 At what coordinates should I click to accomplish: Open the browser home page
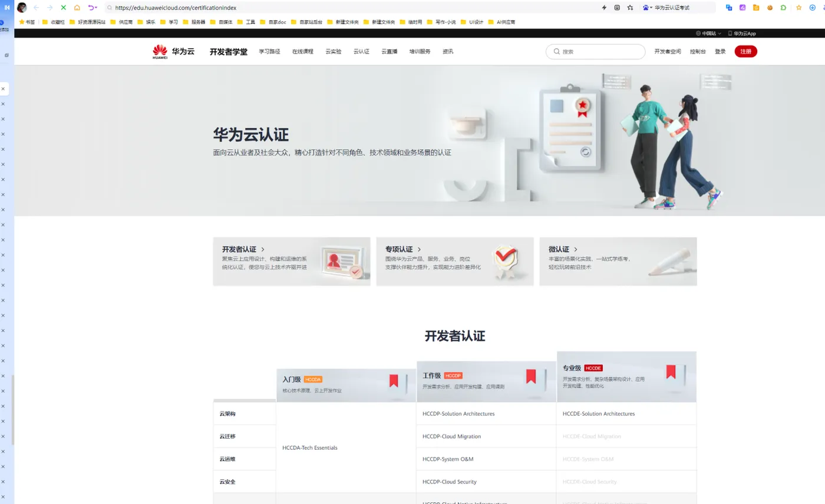click(77, 8)
